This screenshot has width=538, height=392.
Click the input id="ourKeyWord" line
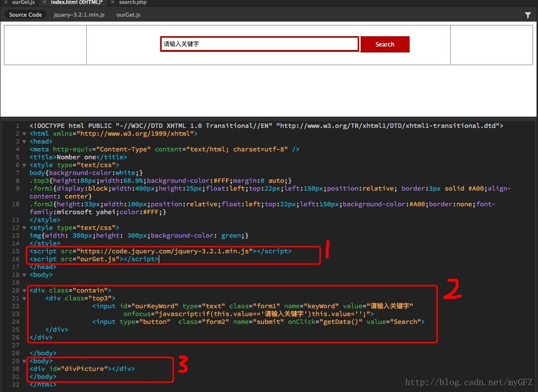(x=252, y=306)
